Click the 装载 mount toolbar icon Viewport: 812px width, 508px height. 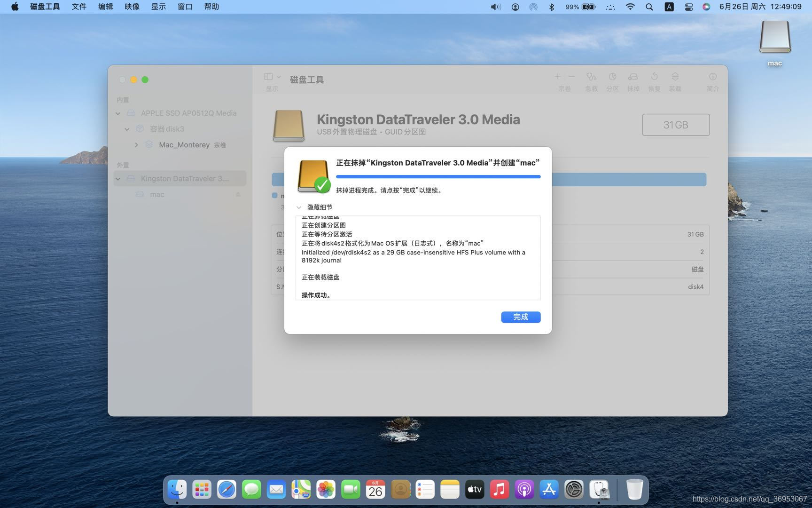675,77
